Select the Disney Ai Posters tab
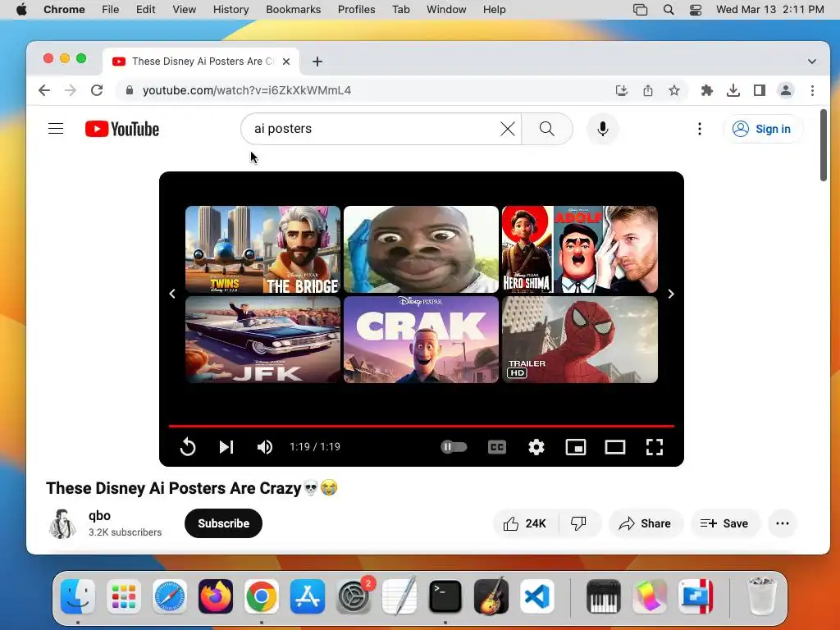The width and height of the screenshot is (840, 630). click(201, 62)
